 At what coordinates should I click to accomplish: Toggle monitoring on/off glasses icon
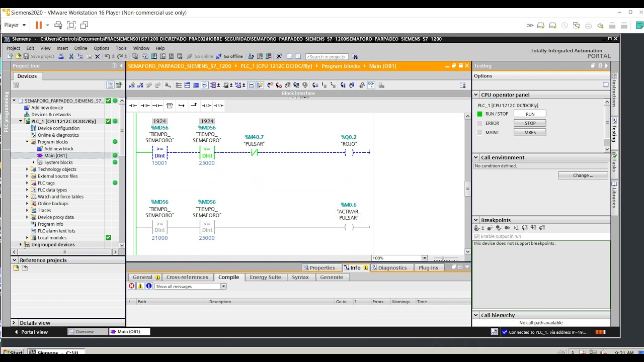(371, 85)
